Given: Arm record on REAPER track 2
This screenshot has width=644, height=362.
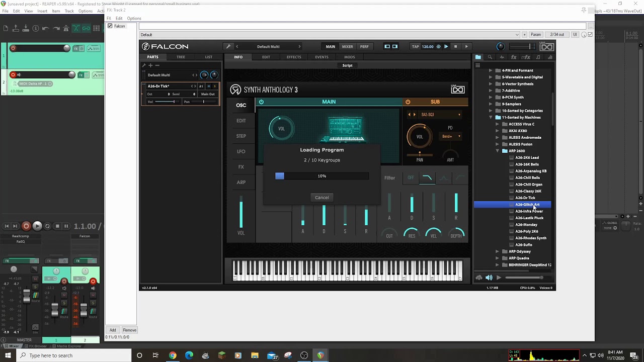Looking at the screenshot, I should click(x=13, y=75).
